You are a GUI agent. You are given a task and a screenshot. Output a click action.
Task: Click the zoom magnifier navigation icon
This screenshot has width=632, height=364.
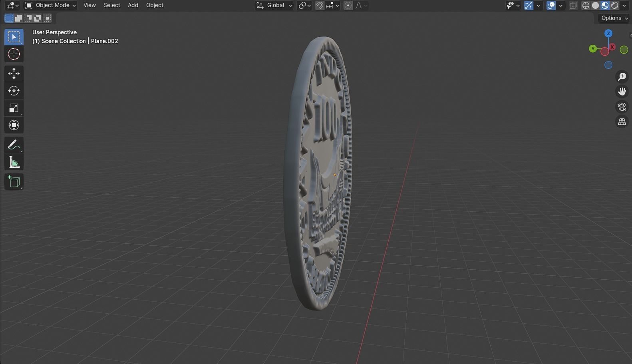tap(622, 77)
